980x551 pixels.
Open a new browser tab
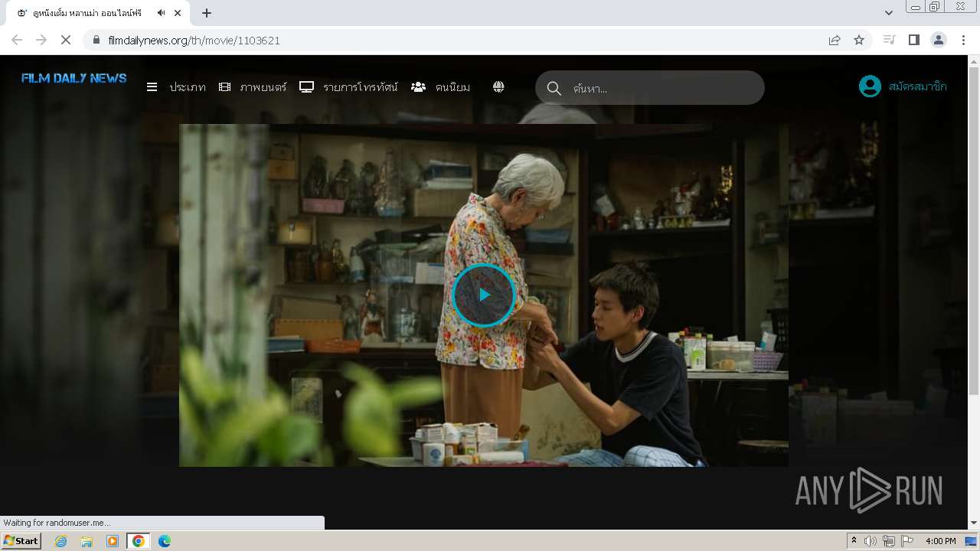click(x=207, y=13)
